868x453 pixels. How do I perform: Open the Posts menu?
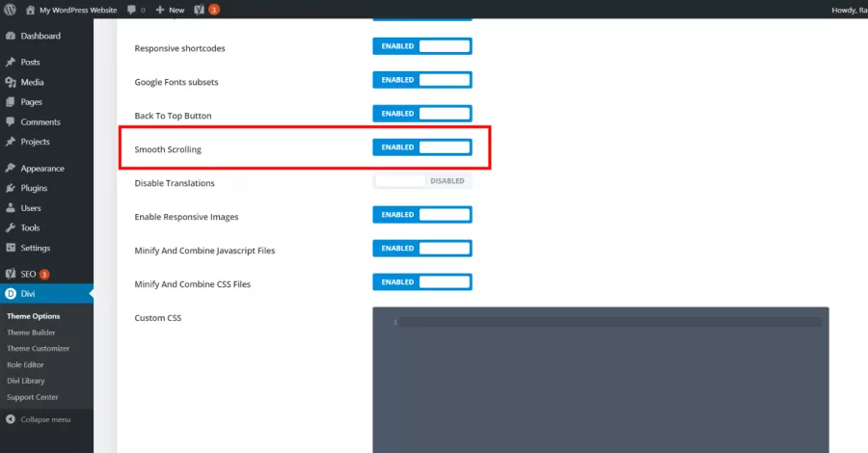46,62
